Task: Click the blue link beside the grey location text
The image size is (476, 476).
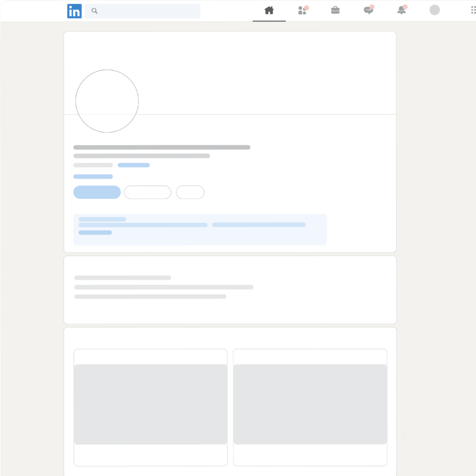Action: [x=133, y=165]
